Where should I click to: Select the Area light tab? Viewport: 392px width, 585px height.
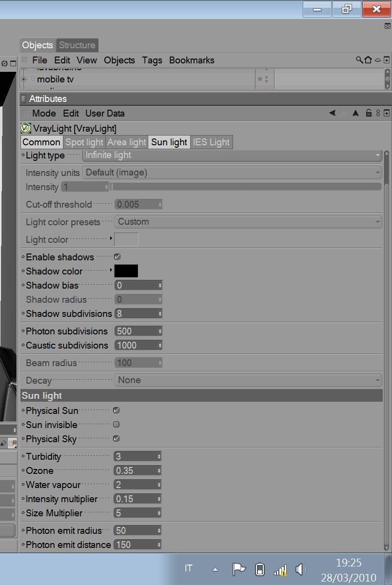tap(127, 142)
